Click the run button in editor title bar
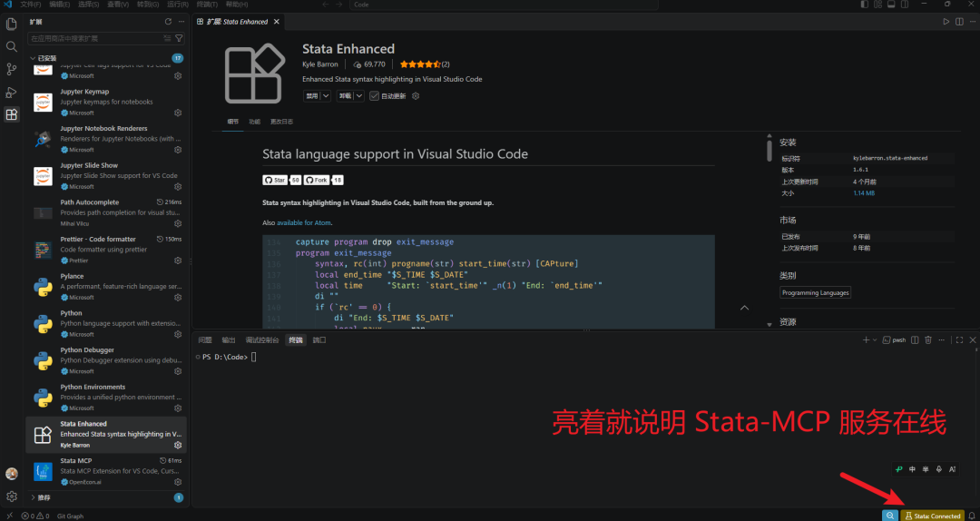 click(946, 21)
